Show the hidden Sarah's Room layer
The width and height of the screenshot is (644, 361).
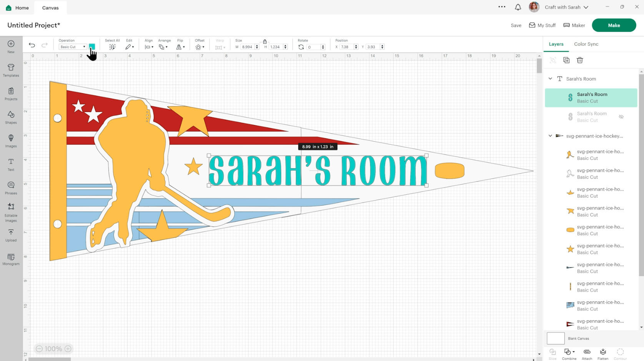[621, 116]
